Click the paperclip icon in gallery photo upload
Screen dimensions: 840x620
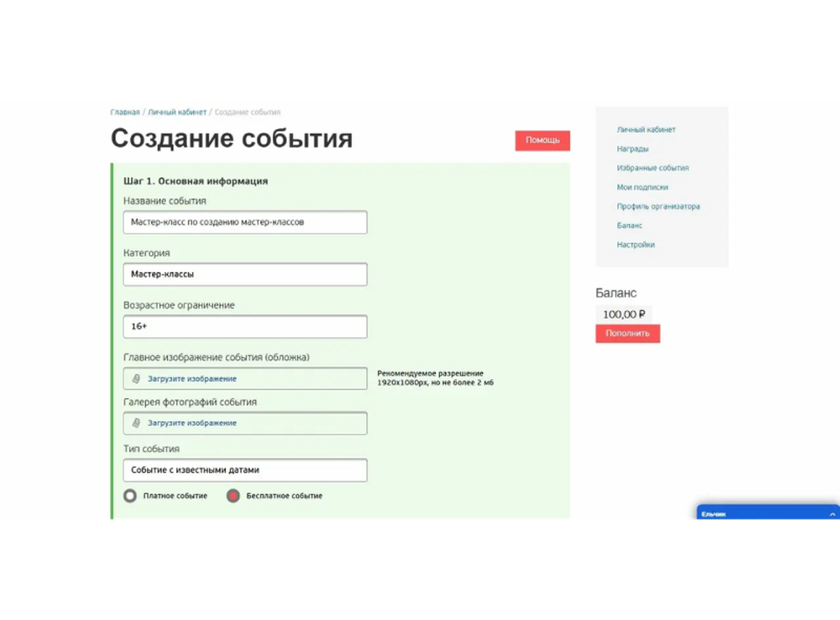(136, 423)
